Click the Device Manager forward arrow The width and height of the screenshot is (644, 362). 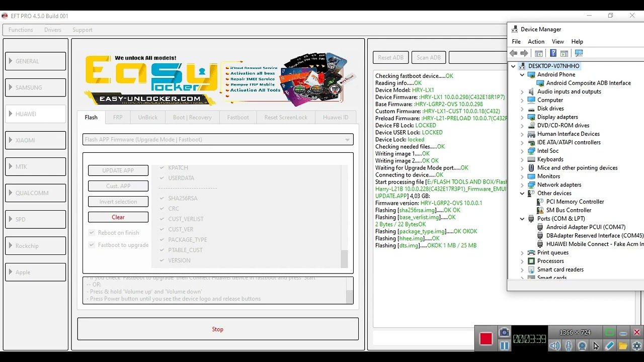(x=524, y=53)
